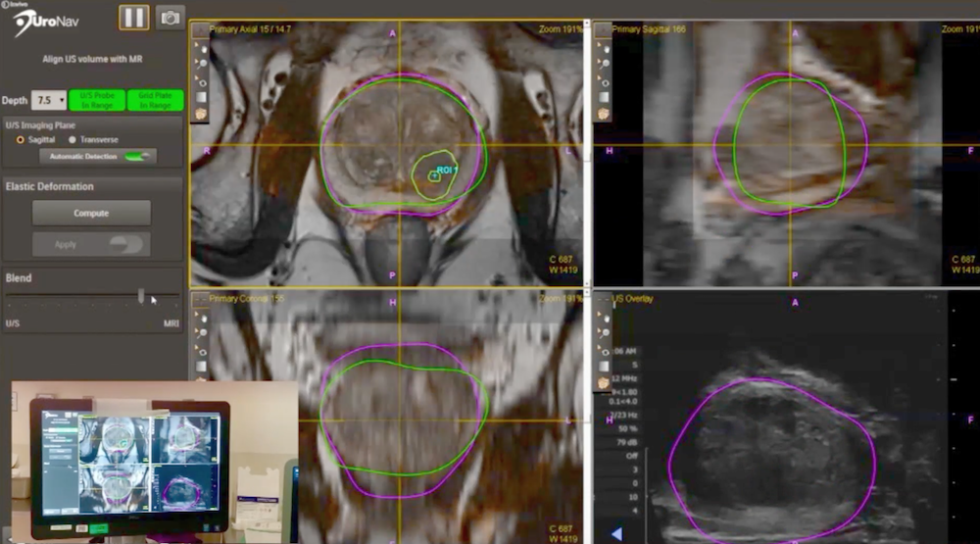Image resolution: width=980 pixels, height=544 pixels.
Task: Select the window/level circle tool in US Overlay view
Action: [x=606, y=352]
